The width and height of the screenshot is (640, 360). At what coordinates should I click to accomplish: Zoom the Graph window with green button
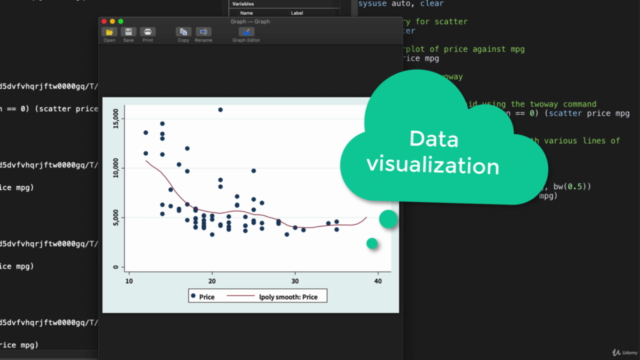120,21
